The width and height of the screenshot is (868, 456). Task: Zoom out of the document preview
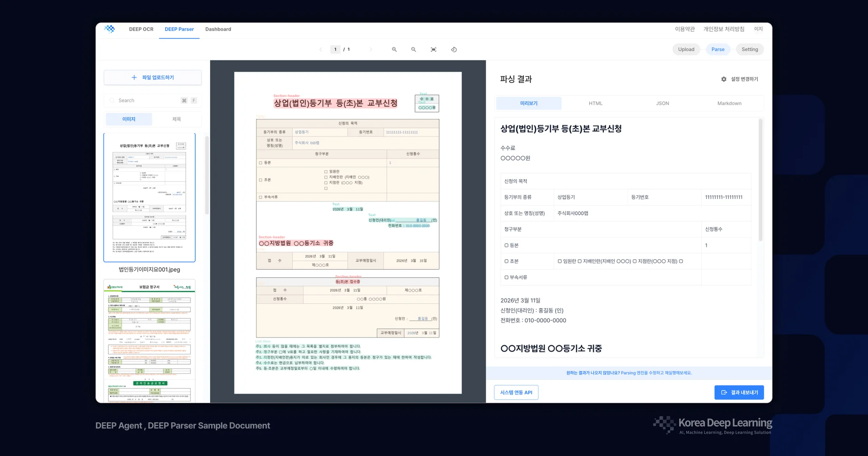(413, 49)
